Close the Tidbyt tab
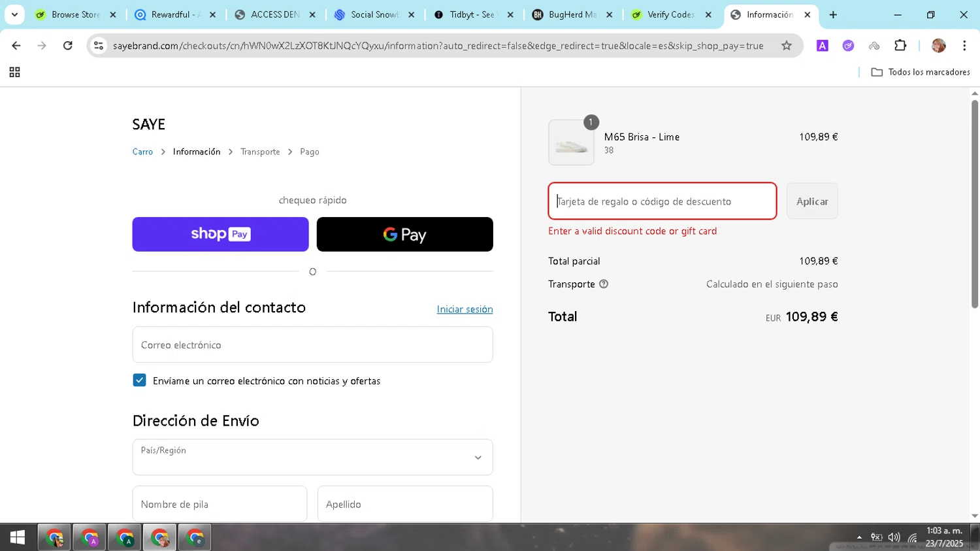 [510, 14]
